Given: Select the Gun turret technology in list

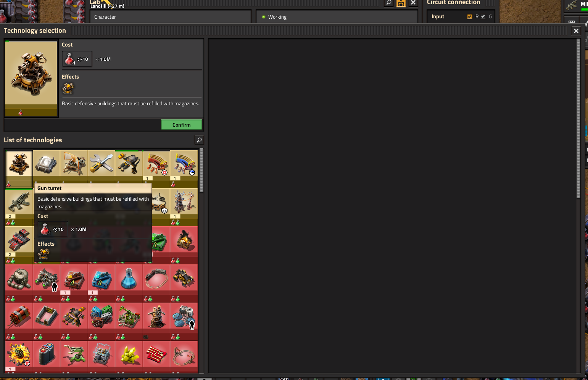Looking at the screenshot, I should click(19, 169).
